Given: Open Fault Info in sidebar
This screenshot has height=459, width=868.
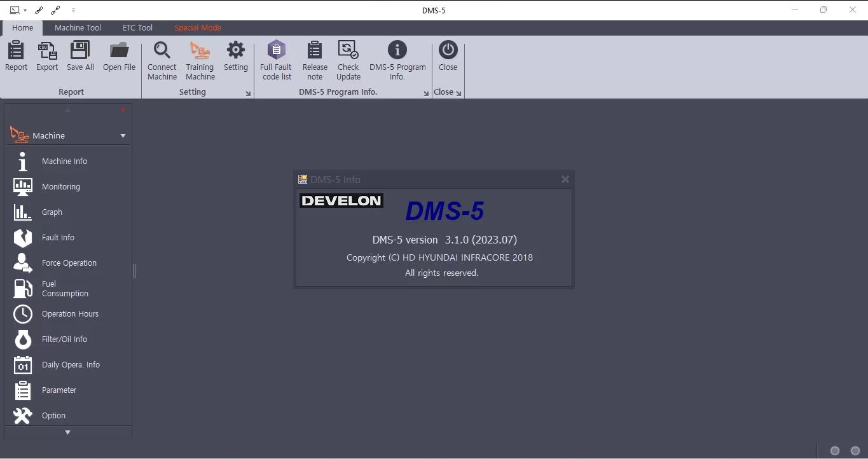Looking at the screenshot, I should coord(68,238).
